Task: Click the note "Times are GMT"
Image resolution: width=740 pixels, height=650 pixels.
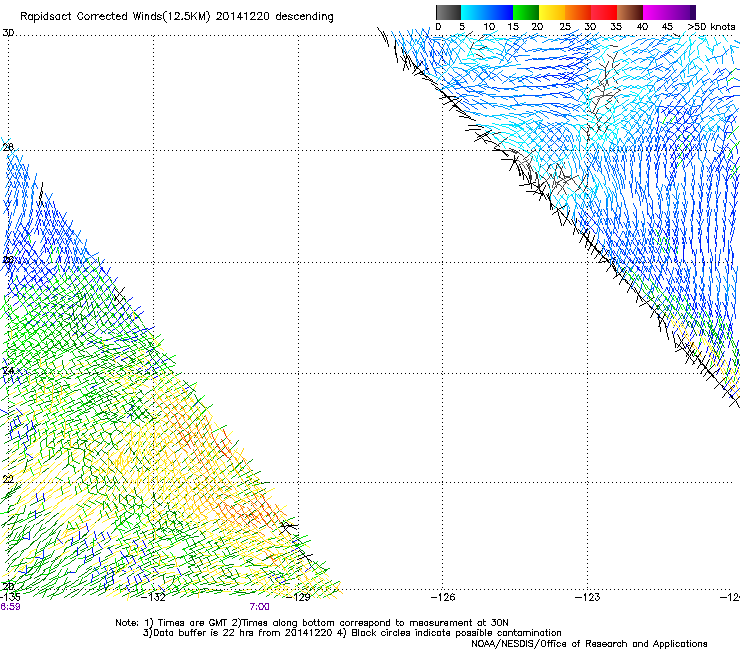Action: tap(193, 623)
